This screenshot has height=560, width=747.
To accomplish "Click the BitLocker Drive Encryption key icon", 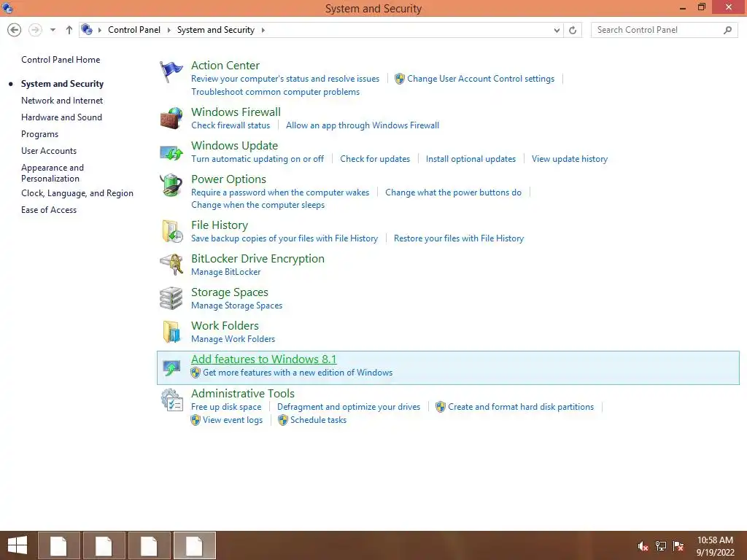I will (x=171, y=264).
